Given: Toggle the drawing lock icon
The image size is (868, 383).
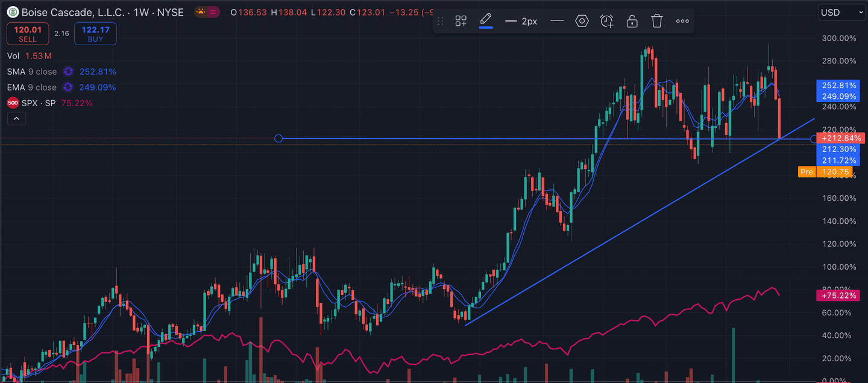Looking at the screenshot, I should [632, 20].
